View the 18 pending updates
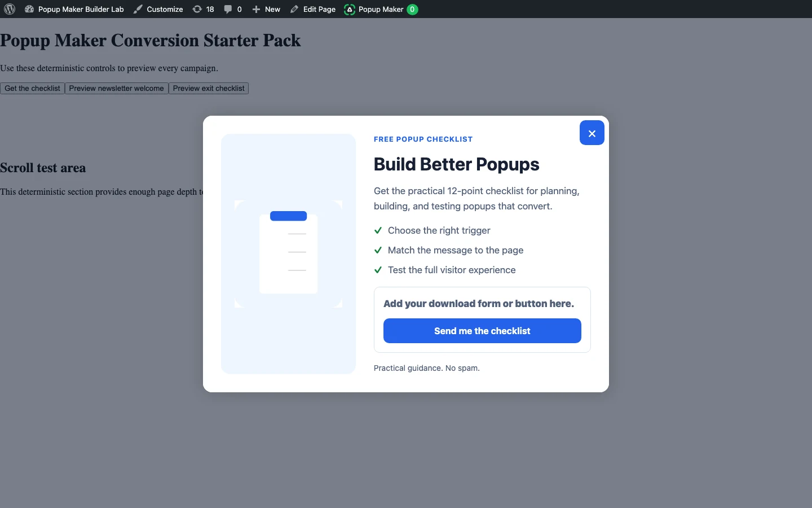 [204, 9]
